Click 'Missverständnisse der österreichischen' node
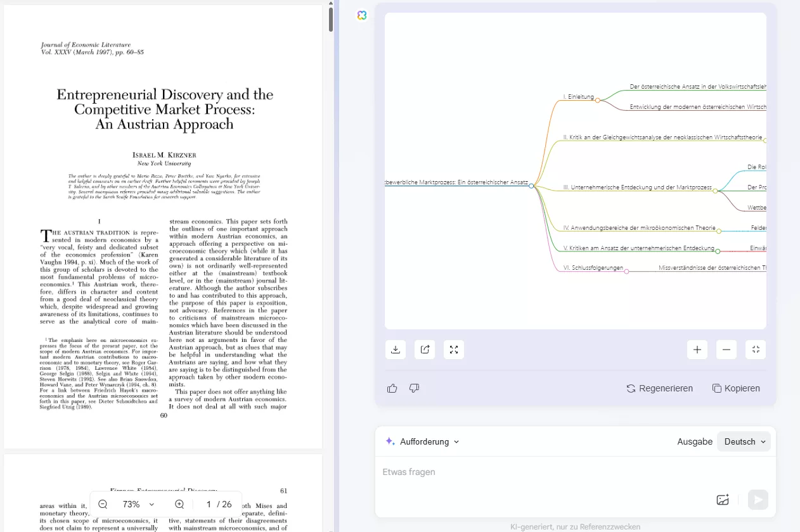The width and height of the screenshot is (800, 532). [x=712, y=268]
